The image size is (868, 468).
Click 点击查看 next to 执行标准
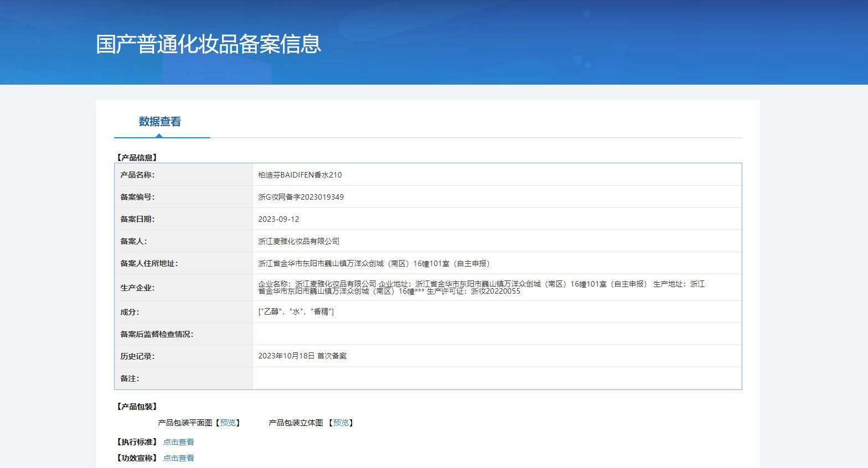178,442
